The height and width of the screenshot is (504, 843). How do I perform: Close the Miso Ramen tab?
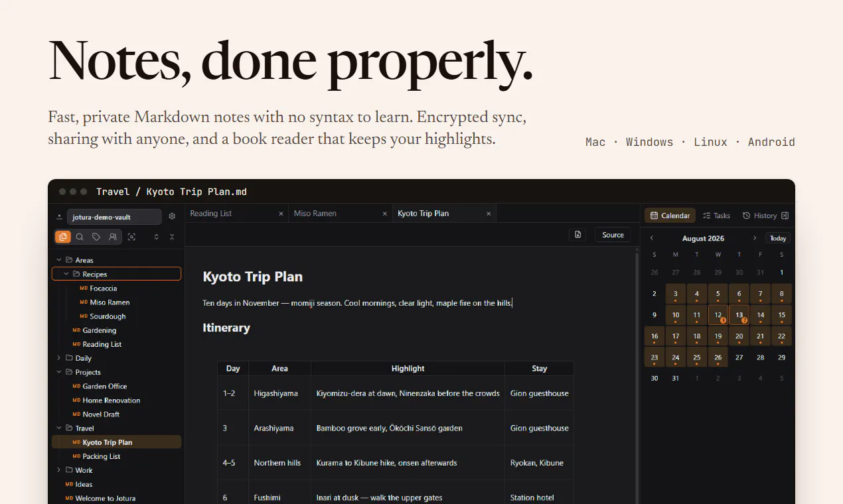385,214
